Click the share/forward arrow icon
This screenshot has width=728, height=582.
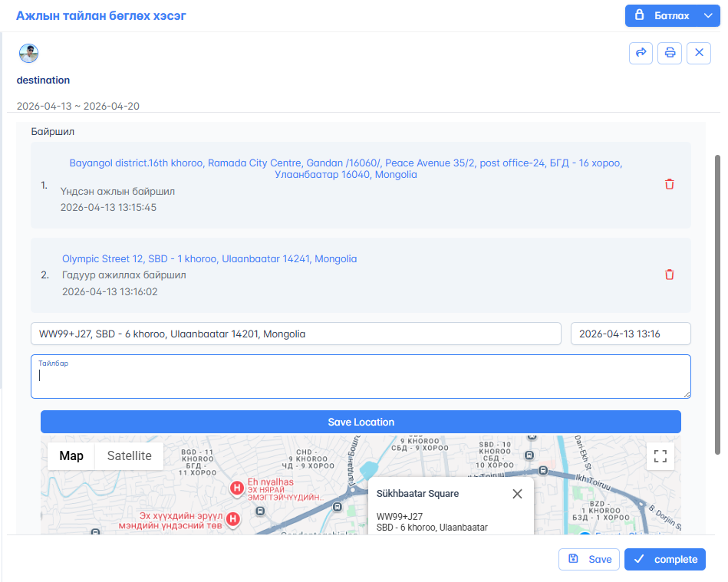[641, 53]
